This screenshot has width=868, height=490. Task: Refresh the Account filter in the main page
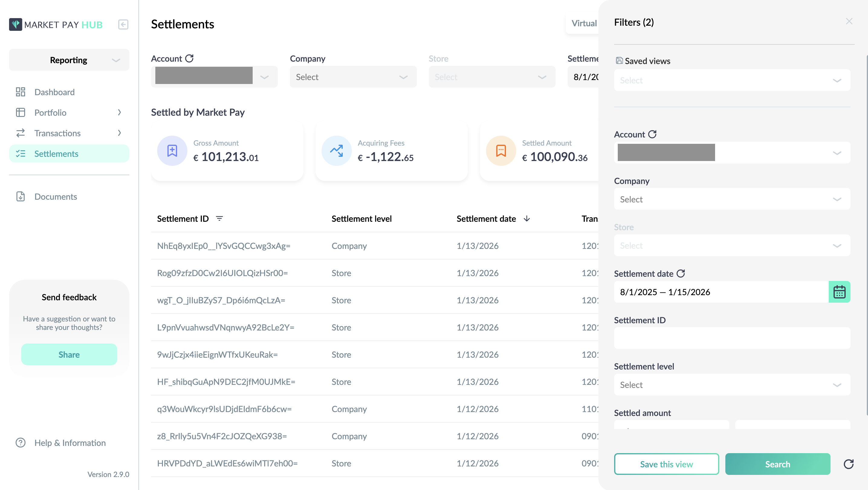point(189,59)
